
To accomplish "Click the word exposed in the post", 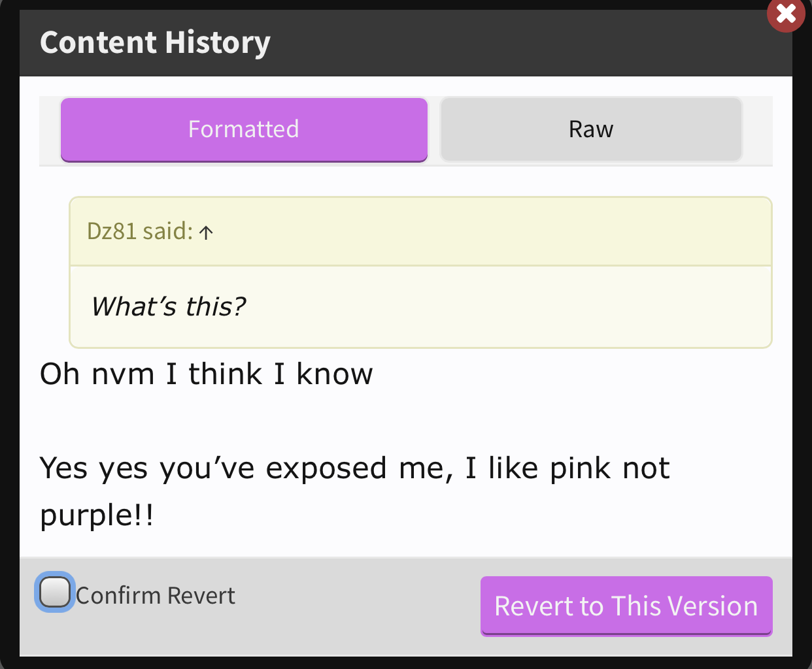I will [326, 468].
